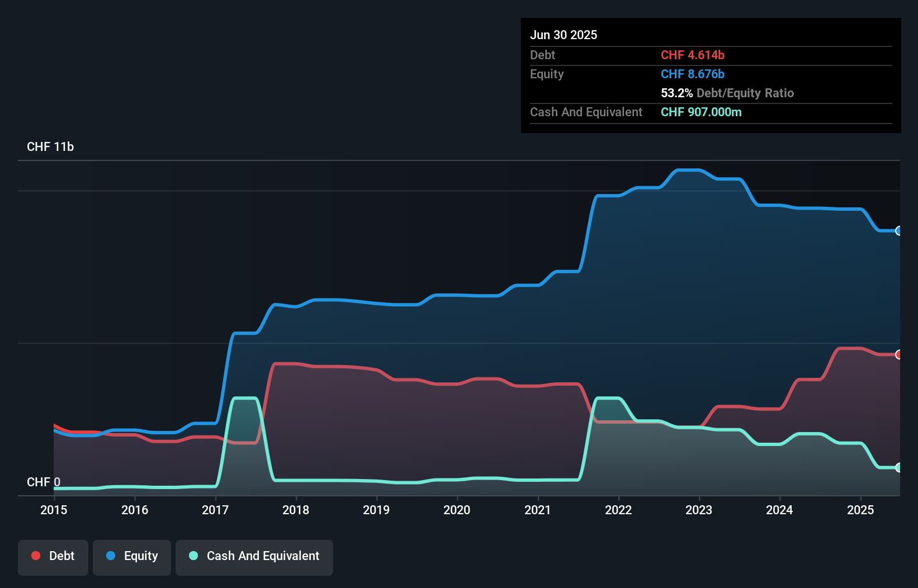Click the red Debt dot in the legend
This screenshot has height=588, width=918.
pyautogui.click(x=36, y=556)
